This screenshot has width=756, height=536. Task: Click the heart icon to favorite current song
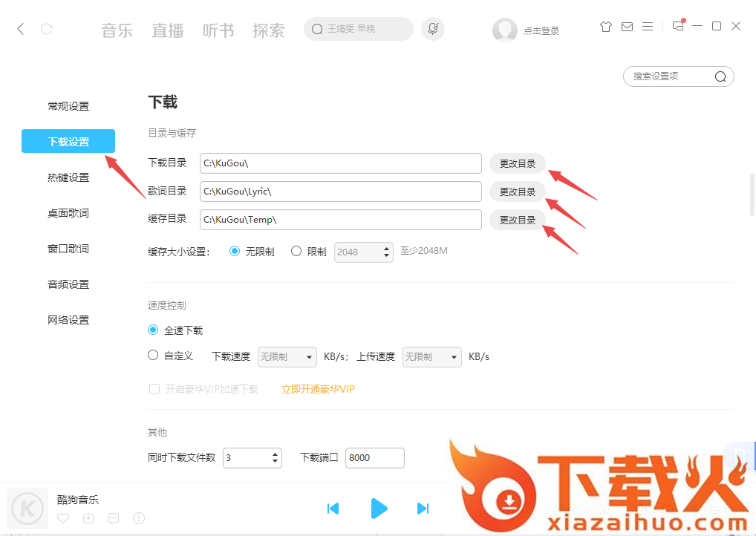[63, 518]
